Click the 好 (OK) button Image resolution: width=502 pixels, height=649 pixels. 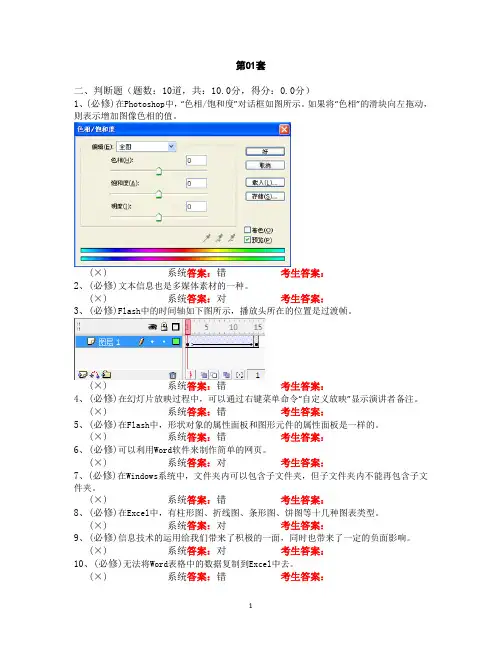click(x=265, y=151)
